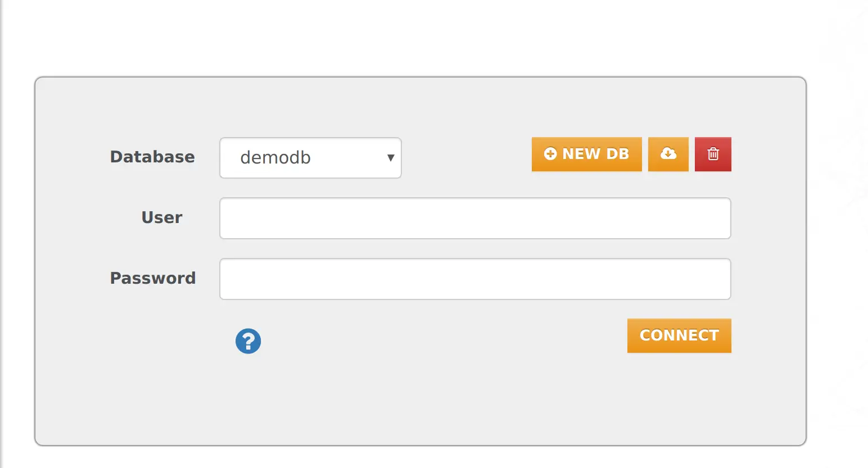Click the User label text
The height and width of the screenshot is (468, 868).
click(162, 217)
